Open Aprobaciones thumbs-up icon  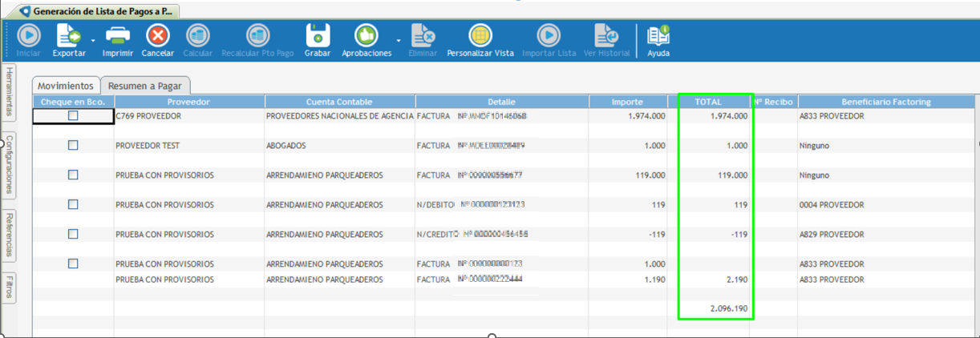366,36
